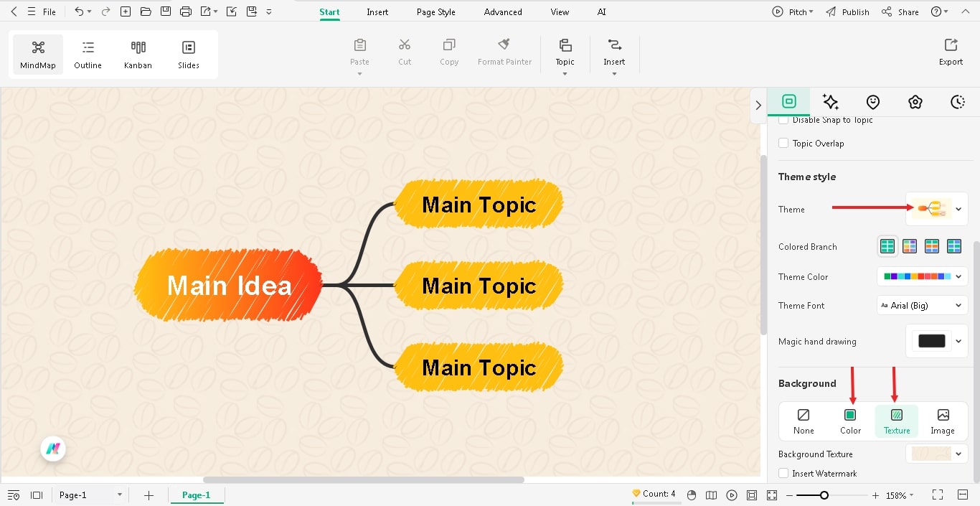
Task: Switch to Slides view mode
Action: [x=189, y=55]
